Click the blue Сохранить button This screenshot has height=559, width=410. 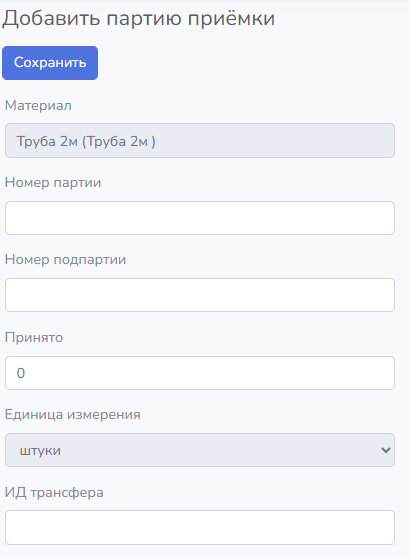point(50,63)
